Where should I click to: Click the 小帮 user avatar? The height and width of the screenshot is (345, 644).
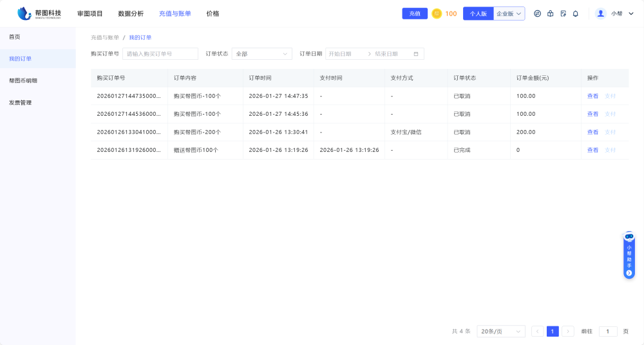coord(601,14)
